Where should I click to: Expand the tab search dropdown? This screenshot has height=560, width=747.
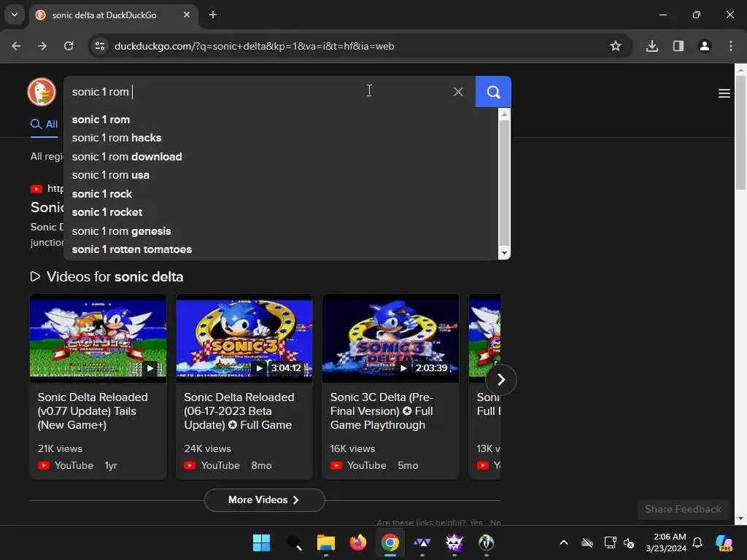[15, 15]
